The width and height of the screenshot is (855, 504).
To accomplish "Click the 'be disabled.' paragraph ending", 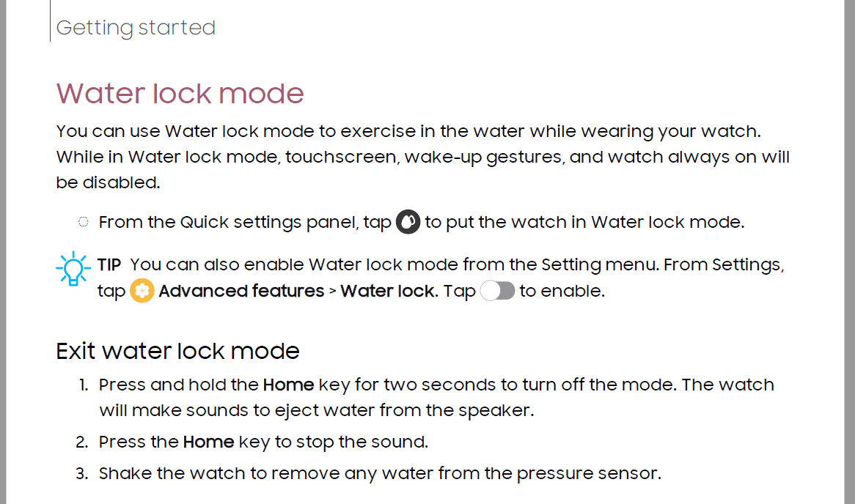I will tap(108, 182).
